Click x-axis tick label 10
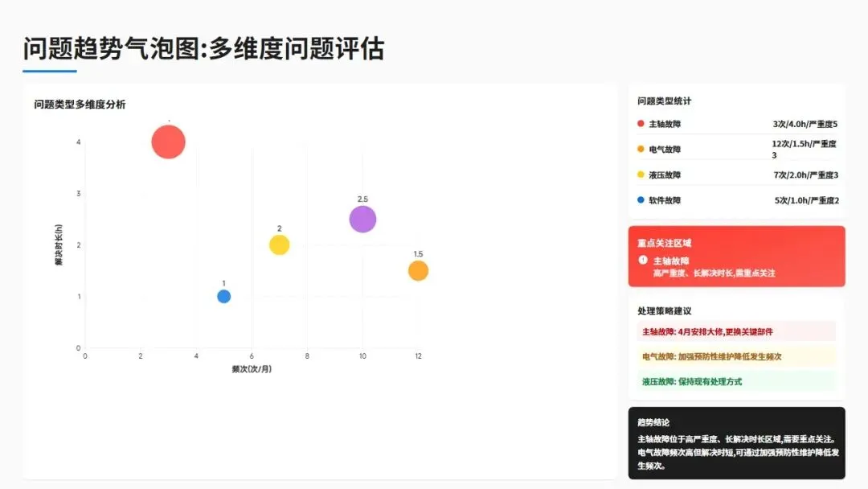 click(362, 356)
